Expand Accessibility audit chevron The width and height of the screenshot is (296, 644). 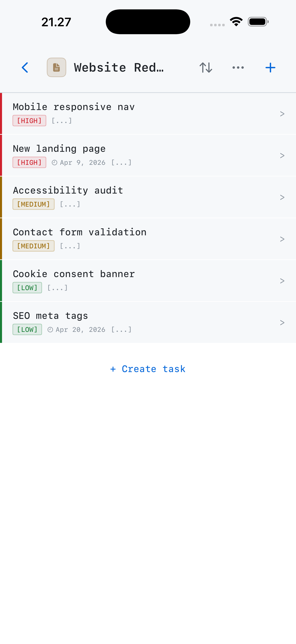[282, 198]
